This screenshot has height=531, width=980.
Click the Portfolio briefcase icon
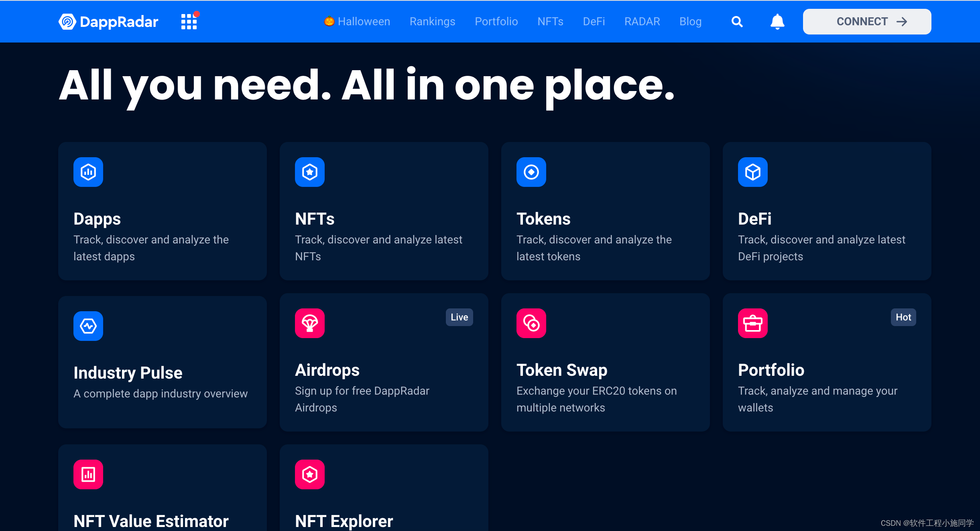(x=753, y=323)
